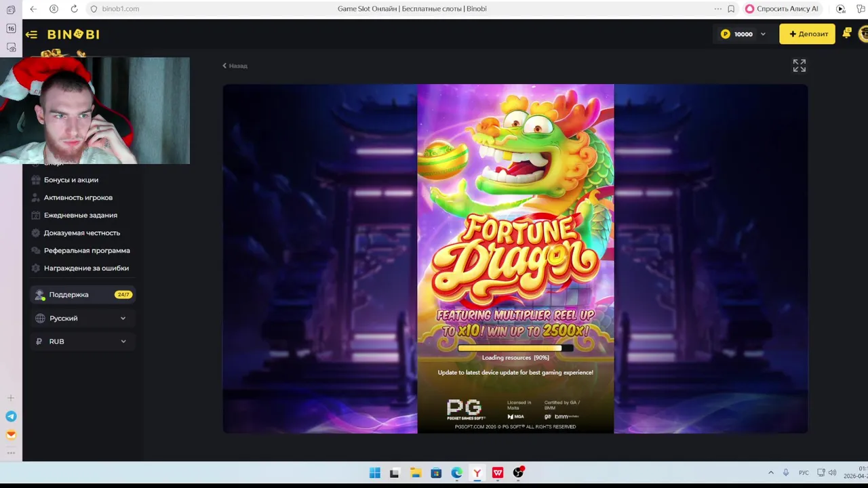Open the screenshot tool in browser sidebar

pyautogui.click(x=11, y=47)
